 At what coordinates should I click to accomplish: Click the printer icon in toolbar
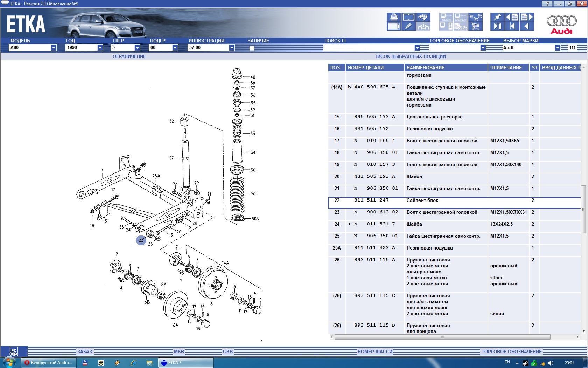[394, 17]
